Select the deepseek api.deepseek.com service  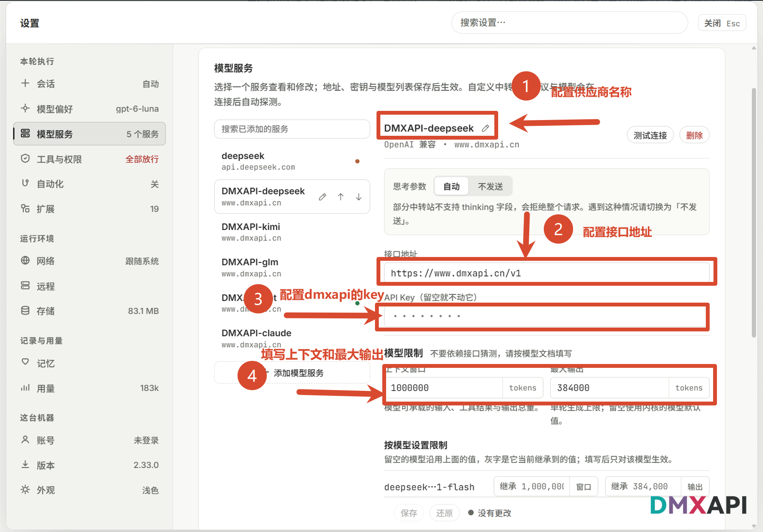(x=292, y=161)
